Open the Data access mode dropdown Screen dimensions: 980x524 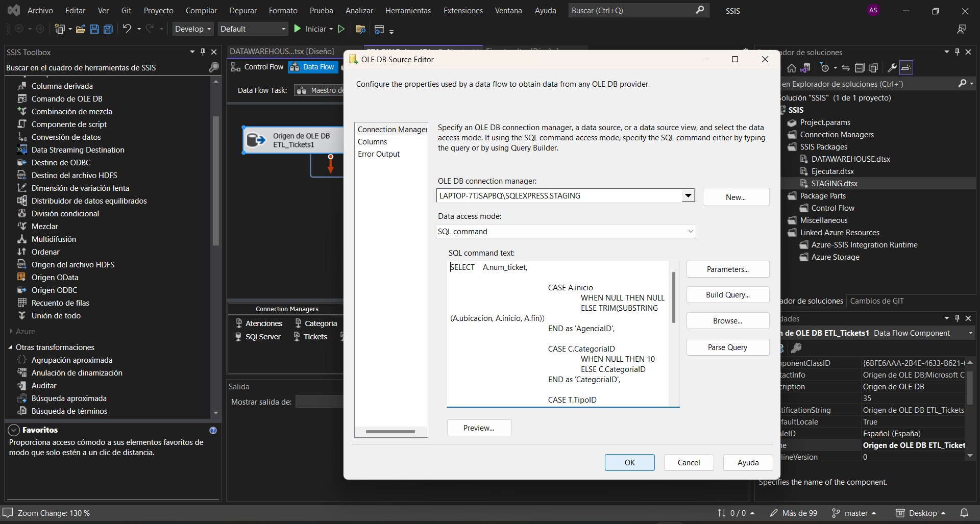click(x=690, y=232)
